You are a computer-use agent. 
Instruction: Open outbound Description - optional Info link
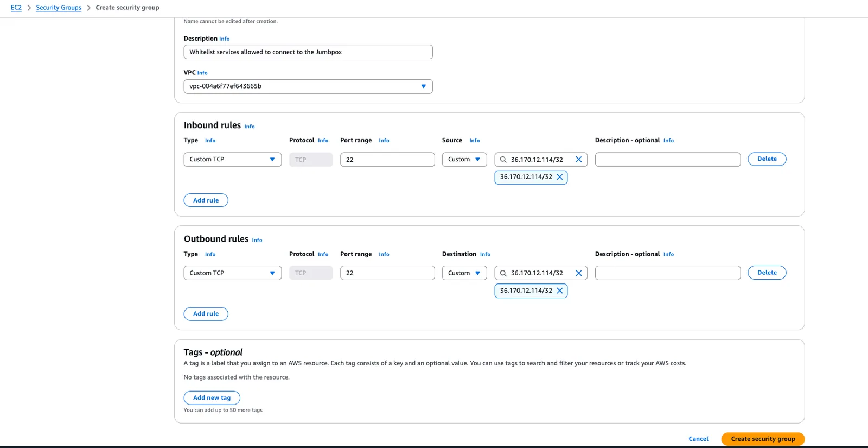point(669,255)
